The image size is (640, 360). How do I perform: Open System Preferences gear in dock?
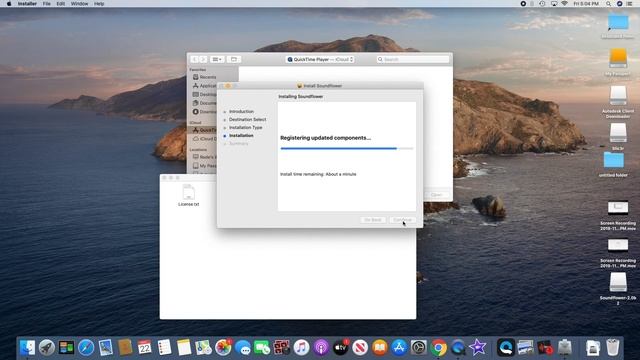pyautogui.click(x=419, y=348)
